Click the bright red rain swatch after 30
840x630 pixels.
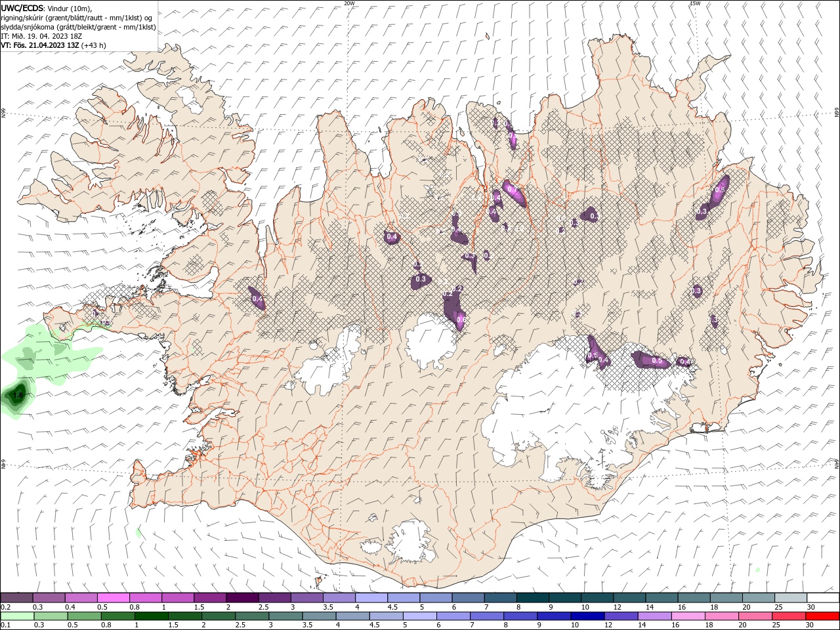[x=822, y=616]
